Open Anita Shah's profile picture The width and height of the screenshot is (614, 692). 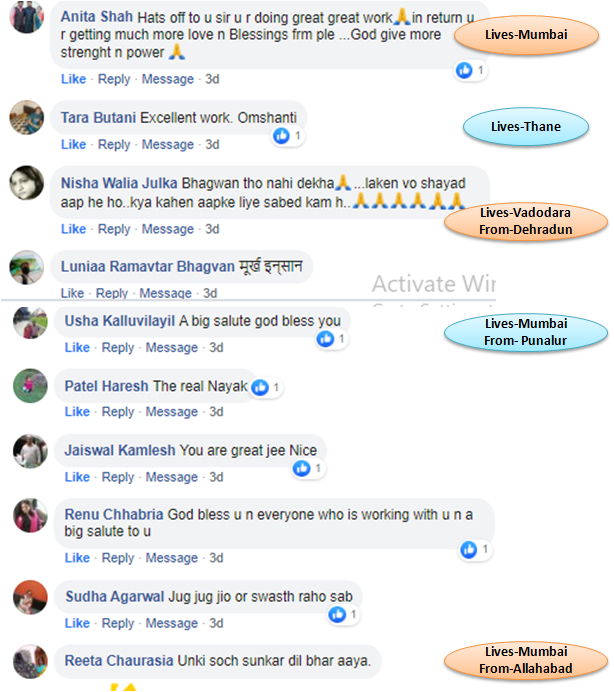27,17
